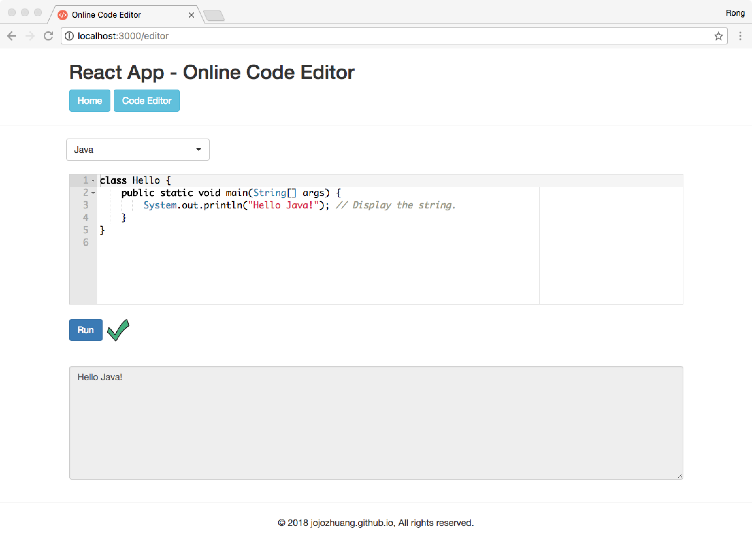Screen dimensions: 752x560
Task: Open the Java language dropdown
Action: [x=138, y=150]
